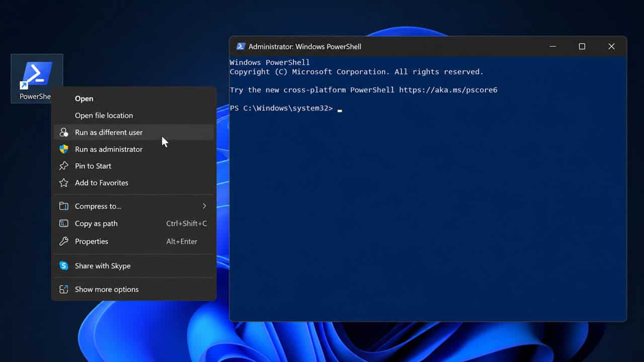Viewport: 644px width, 362px height.
Task: Click the Copyright (C) Microsoft Corporation line
Action: (357, 72)
